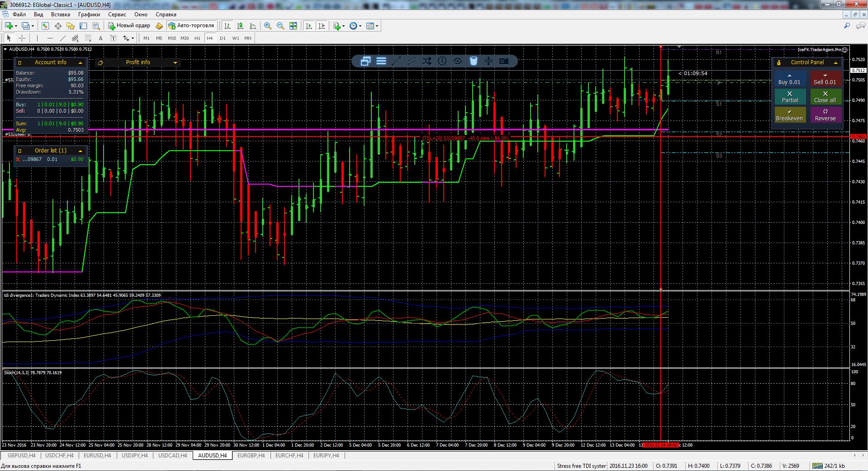
Task: Select the equidistant channel tool
Action: (x=75, y=38)
